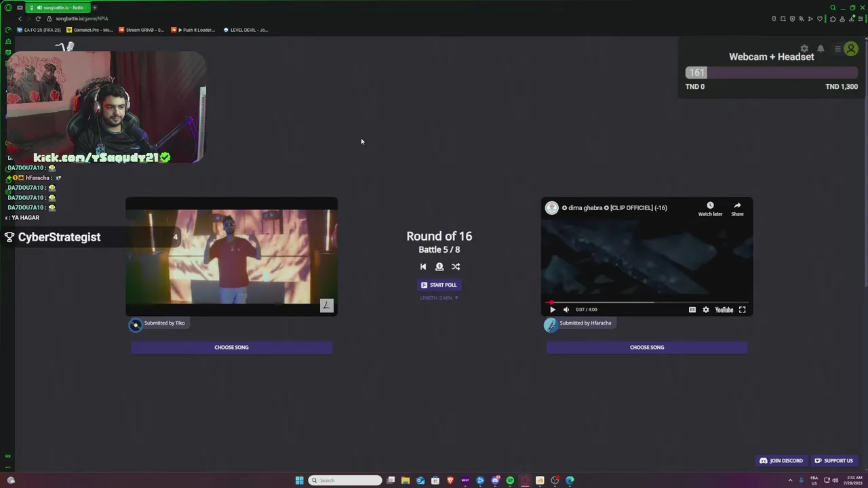
Task: Open songbattle settings gear
Action: click(804, 49)
